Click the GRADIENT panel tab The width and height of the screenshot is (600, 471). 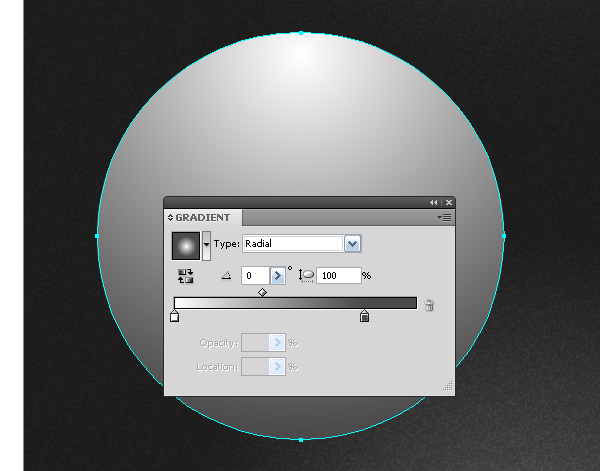tap(203, 218)
